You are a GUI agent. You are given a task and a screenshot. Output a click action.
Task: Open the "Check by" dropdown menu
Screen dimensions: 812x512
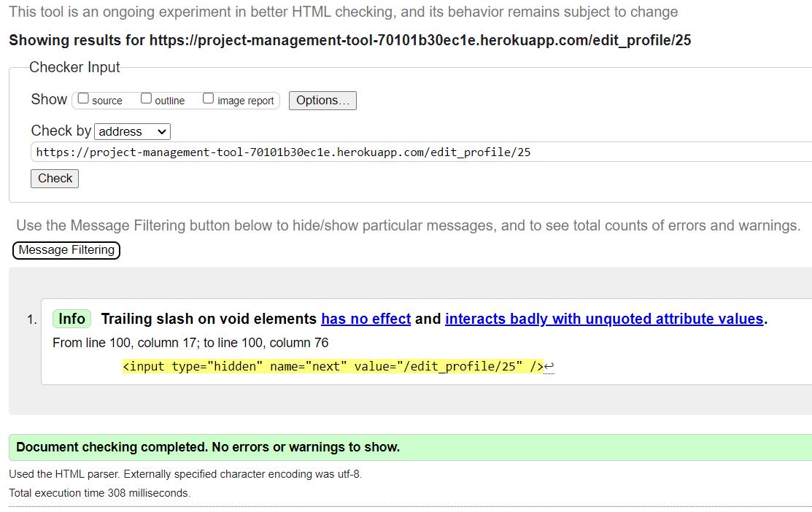pos(132,131)
